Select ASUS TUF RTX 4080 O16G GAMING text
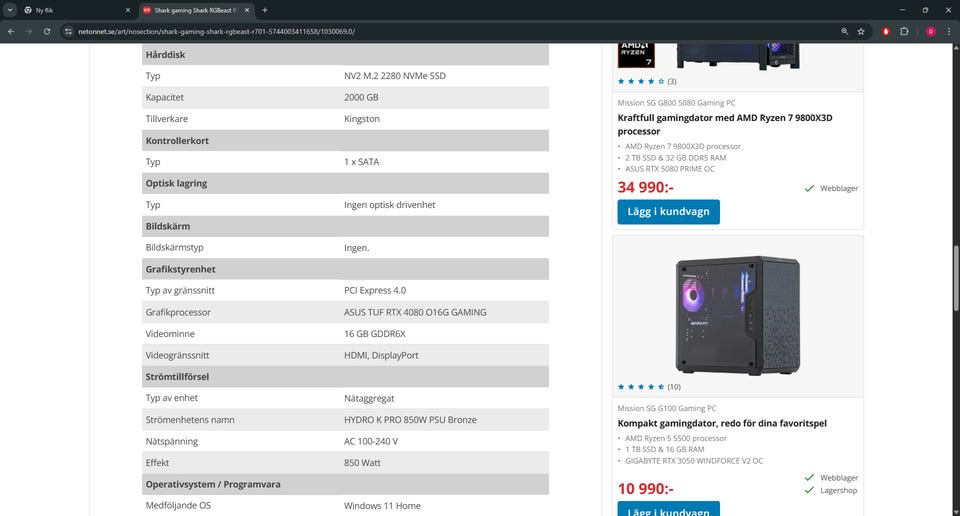The height and width of the screenshot is (516, 960). (x=415, y=312)
